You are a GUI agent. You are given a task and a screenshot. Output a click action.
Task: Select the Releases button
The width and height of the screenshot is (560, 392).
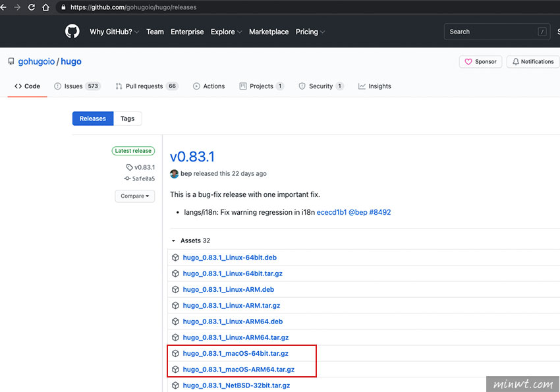tap(93, 119)
